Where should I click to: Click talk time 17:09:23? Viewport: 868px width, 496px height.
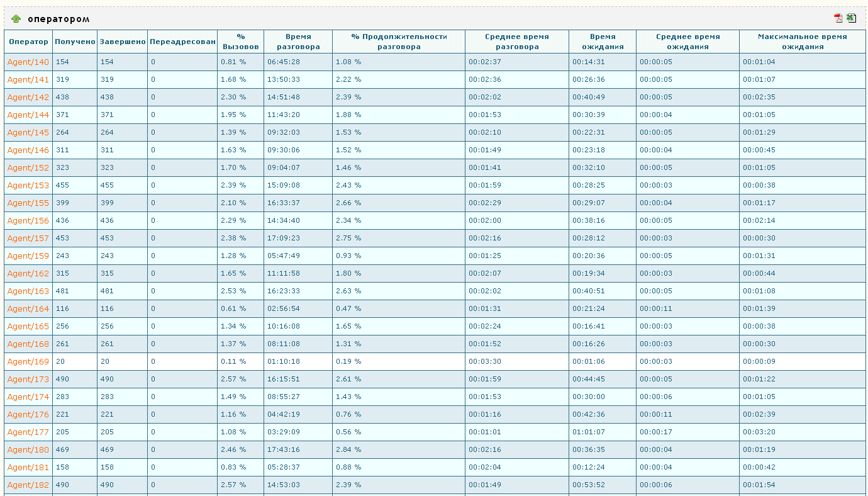pos(283,238)
